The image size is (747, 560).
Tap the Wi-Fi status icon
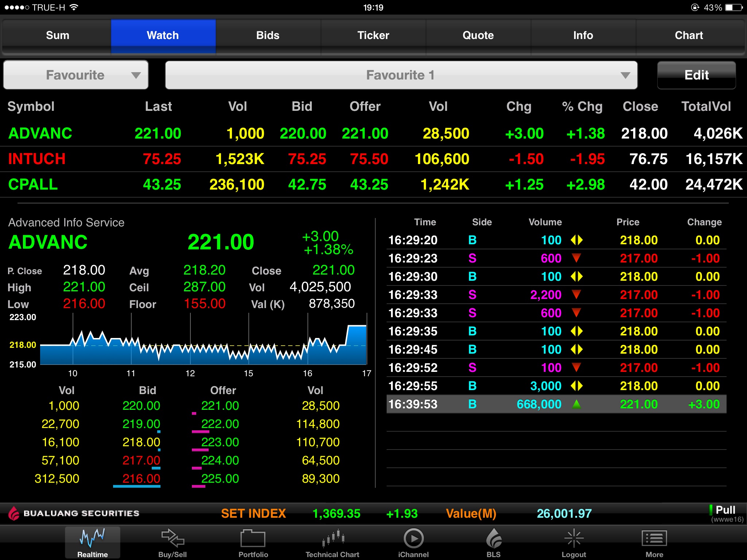[x=74, y=7]
